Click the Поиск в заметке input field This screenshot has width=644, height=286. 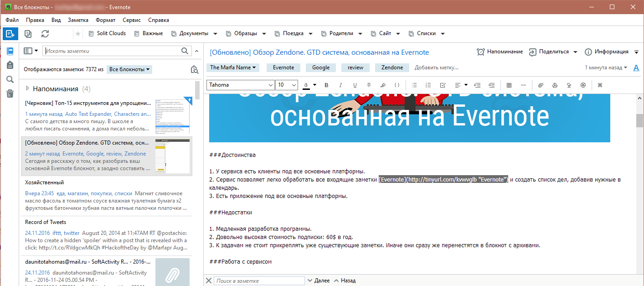pos(259,280)
